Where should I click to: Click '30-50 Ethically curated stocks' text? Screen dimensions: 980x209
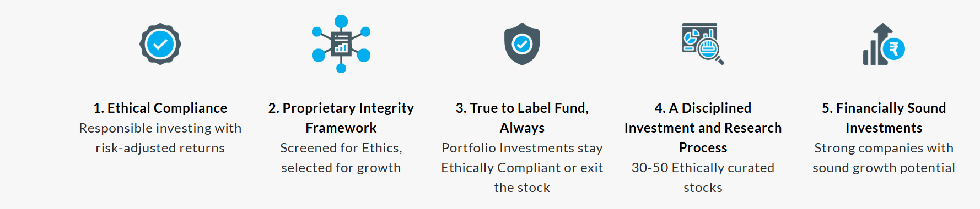[703, 178]
